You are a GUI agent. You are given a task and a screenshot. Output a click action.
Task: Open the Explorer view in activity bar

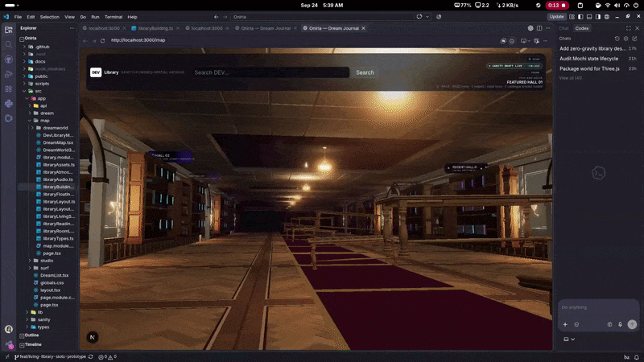[9, 30]
